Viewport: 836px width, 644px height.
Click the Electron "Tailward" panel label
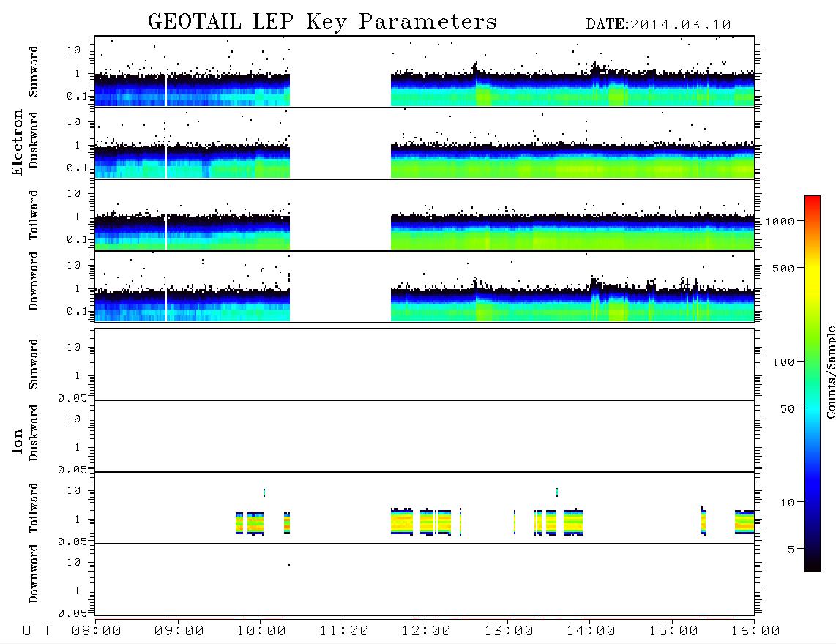click(34, 215)
